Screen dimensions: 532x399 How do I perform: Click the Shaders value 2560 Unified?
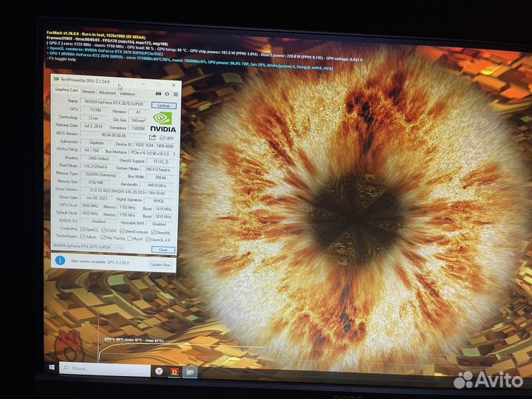pyautogui.click(x=98, y=158)
